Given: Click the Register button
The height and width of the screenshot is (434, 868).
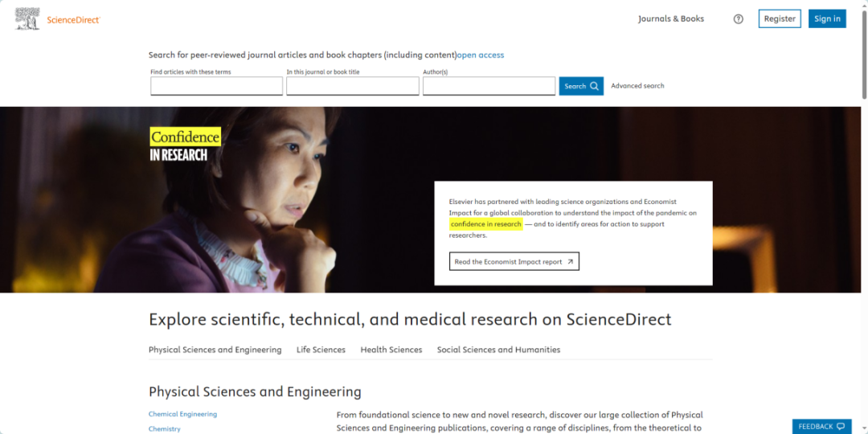Looking at the screenshot, I should 780,18.
